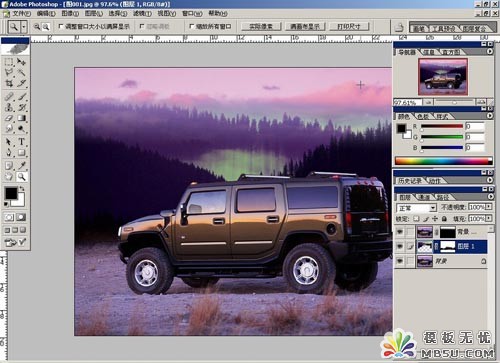Click the color spectrum ramp bar
The height and width of the screenshot is (363, 500).
(x=443, y=161)
